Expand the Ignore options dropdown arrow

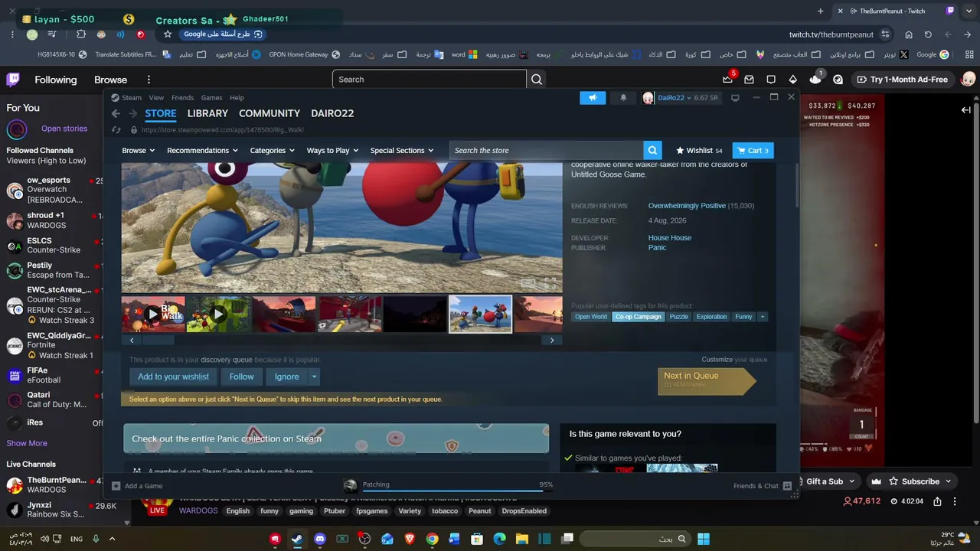[314, 377]
